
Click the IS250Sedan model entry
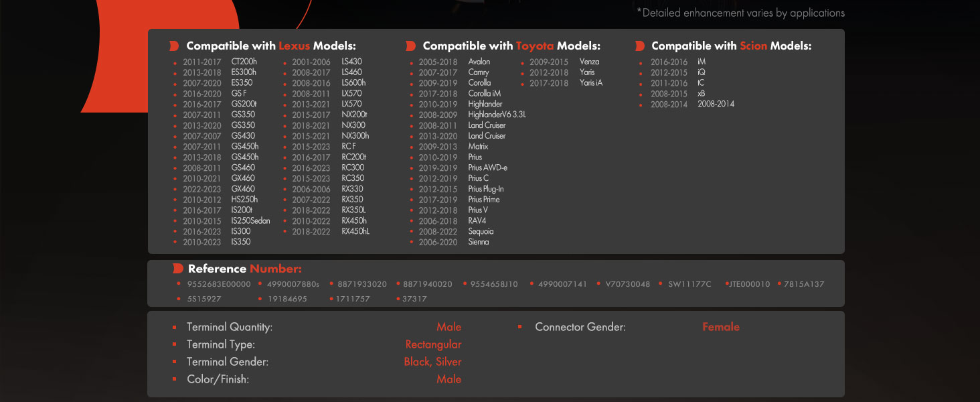251,221
